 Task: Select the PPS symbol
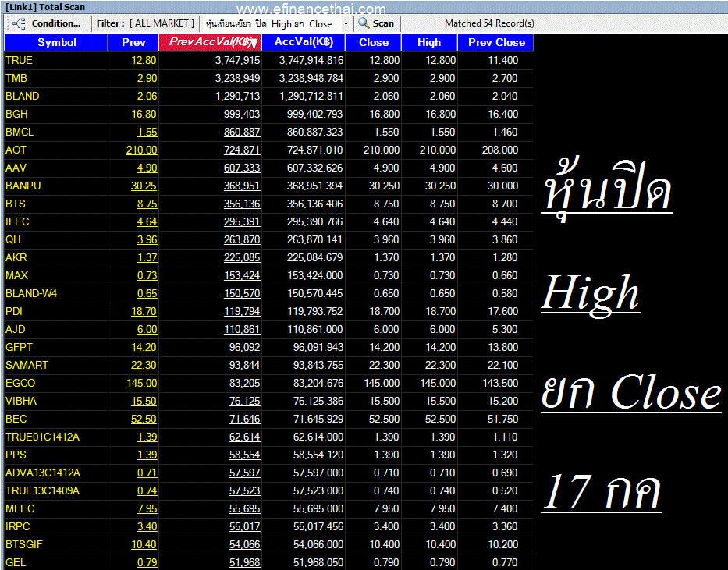(x=16, y=455)
